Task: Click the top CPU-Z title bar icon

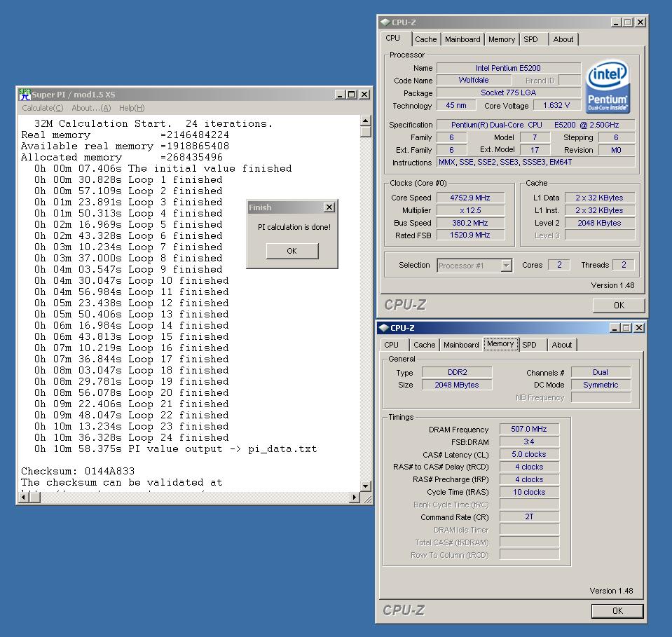Action: [385, 22]
